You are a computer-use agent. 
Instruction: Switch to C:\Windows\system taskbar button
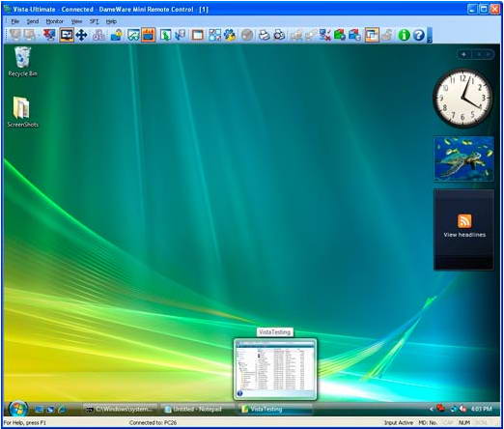point(121,409)
